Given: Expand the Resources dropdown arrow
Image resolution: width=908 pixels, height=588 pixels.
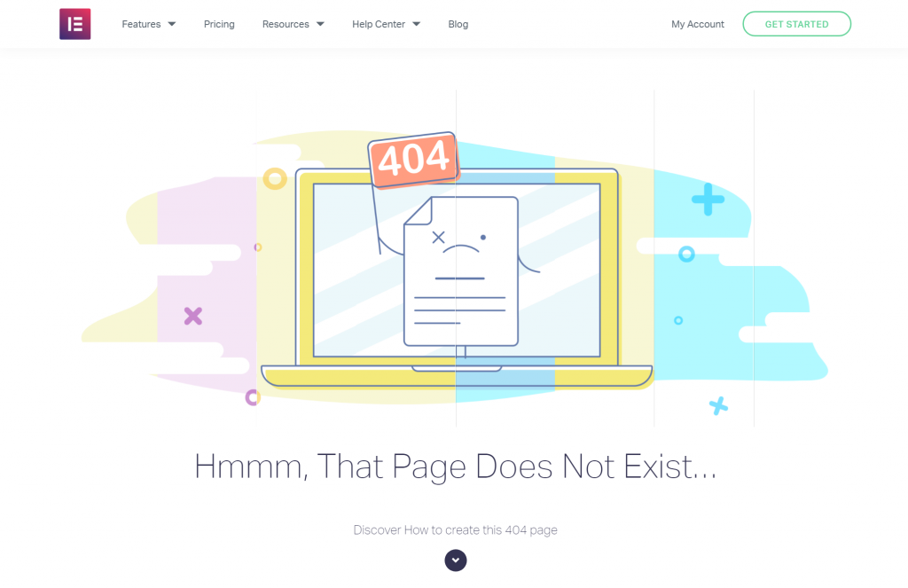Looking at the screenshot, I should [320, 24].
